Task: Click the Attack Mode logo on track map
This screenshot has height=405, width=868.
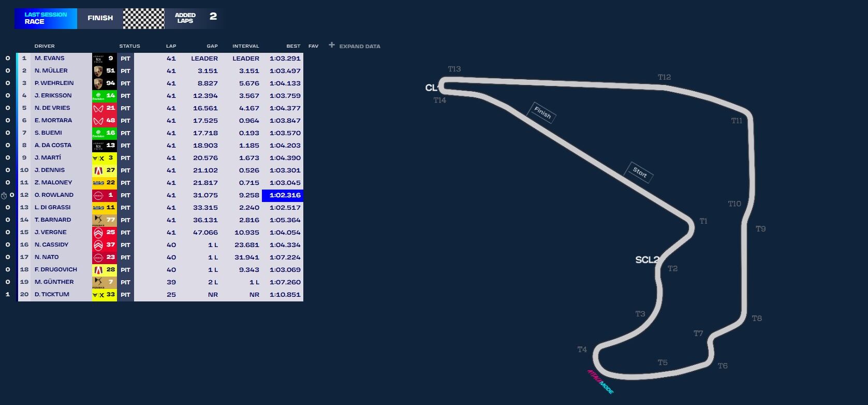Action: coord(600,382)
